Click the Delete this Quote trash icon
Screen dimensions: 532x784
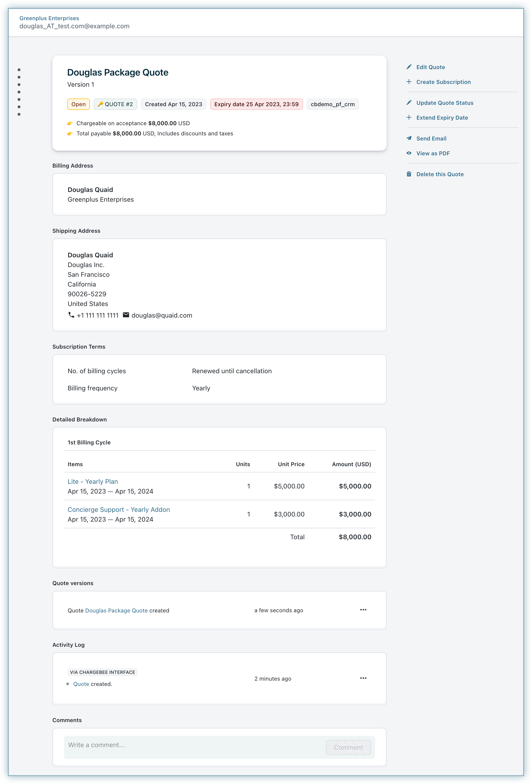pos(409,174)
